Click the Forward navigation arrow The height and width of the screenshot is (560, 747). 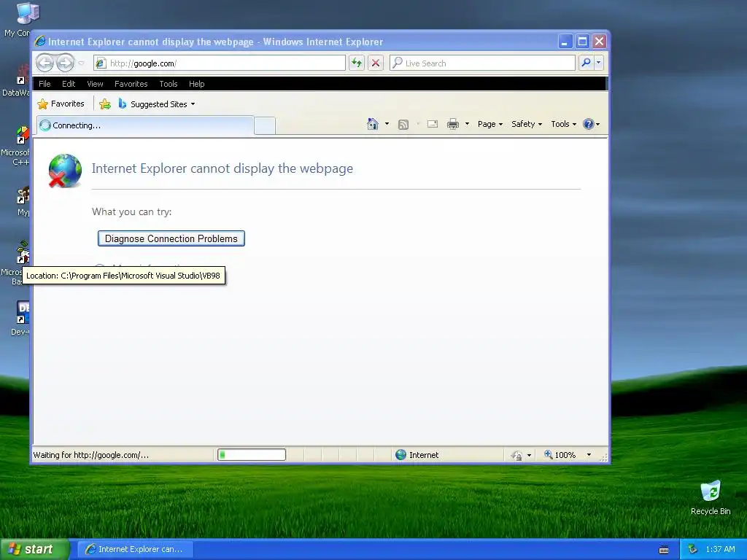tap(65, 63)
